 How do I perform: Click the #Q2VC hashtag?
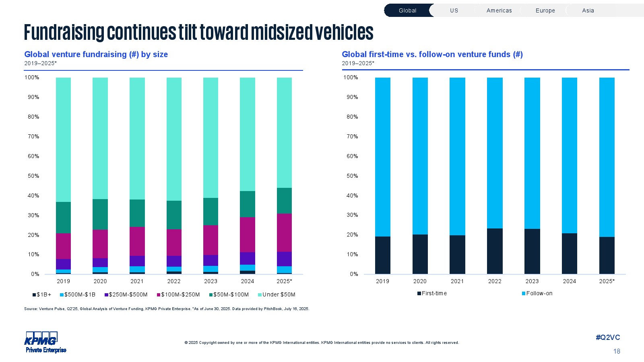click(x=608, y=337)
